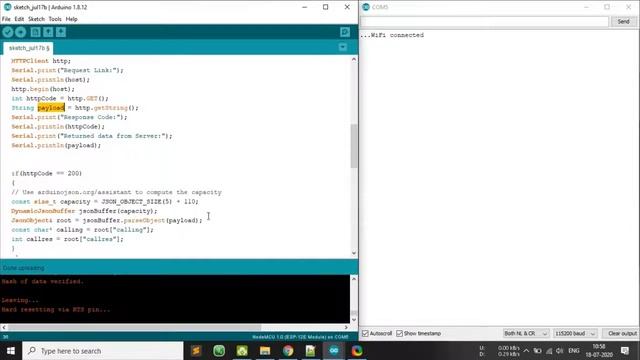
Task: Open the notification center icon
Action: tap(625, 351)
